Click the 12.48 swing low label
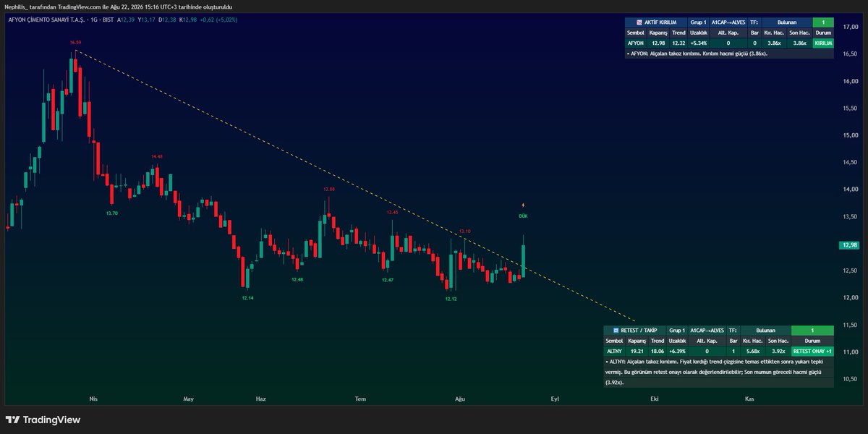This screenshot has height=434, width=868. point(297,279)
